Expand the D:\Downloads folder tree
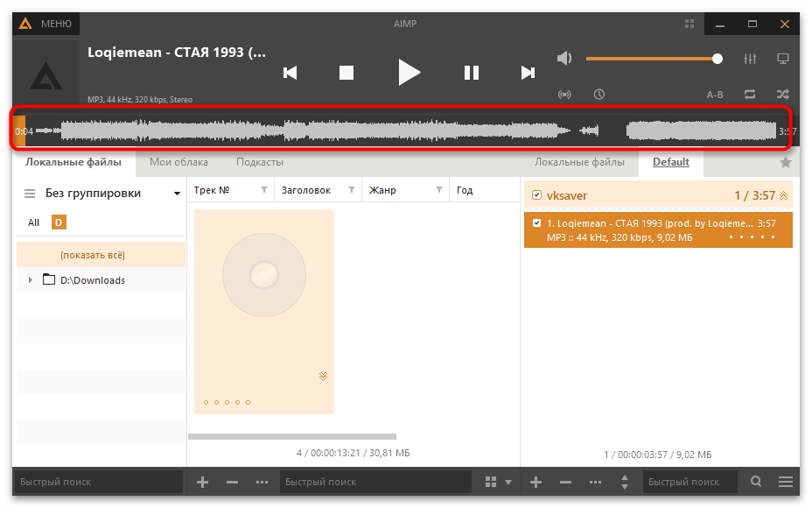Screen dimensions: 812x508 (x=31, y=280)
